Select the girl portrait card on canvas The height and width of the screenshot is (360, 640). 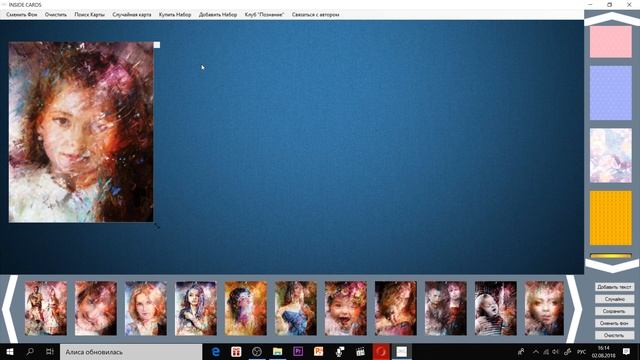(x=81, y=132)
